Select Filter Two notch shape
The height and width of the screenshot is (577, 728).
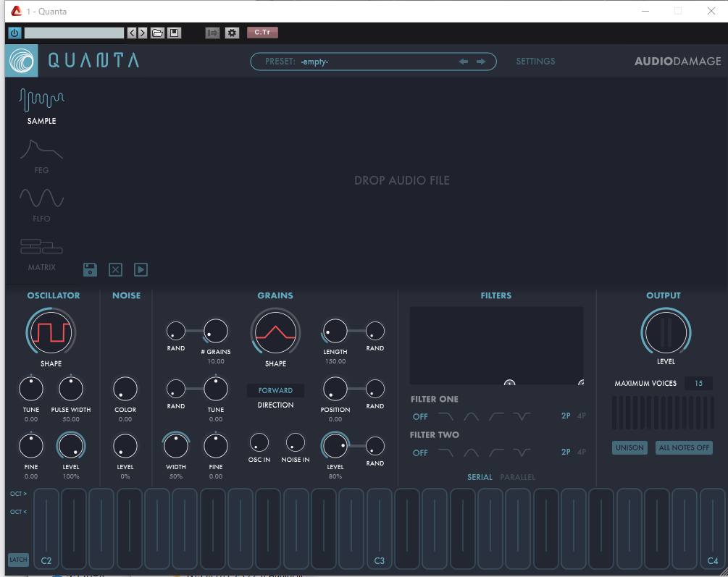(x=522, y=452)
